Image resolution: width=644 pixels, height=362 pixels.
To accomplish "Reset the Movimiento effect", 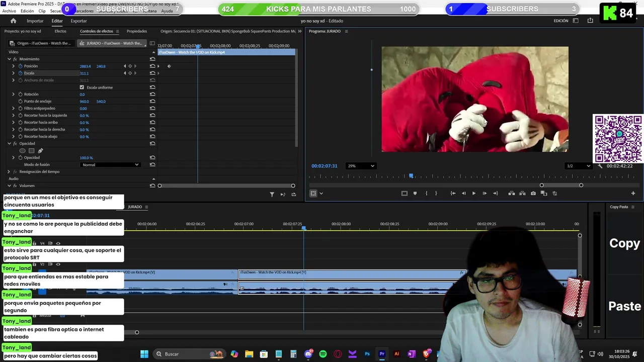I will click(152, 59).
